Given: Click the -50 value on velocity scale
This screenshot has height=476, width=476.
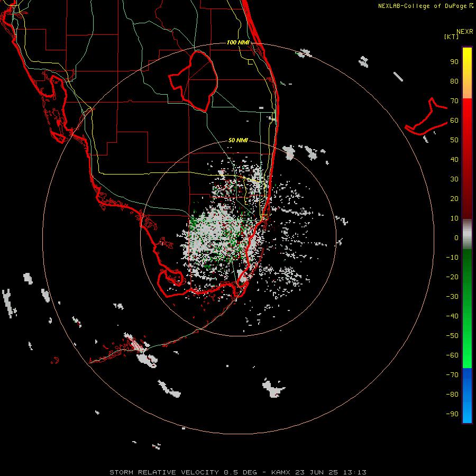Looking at the screenshot, I should click(452, 336).
